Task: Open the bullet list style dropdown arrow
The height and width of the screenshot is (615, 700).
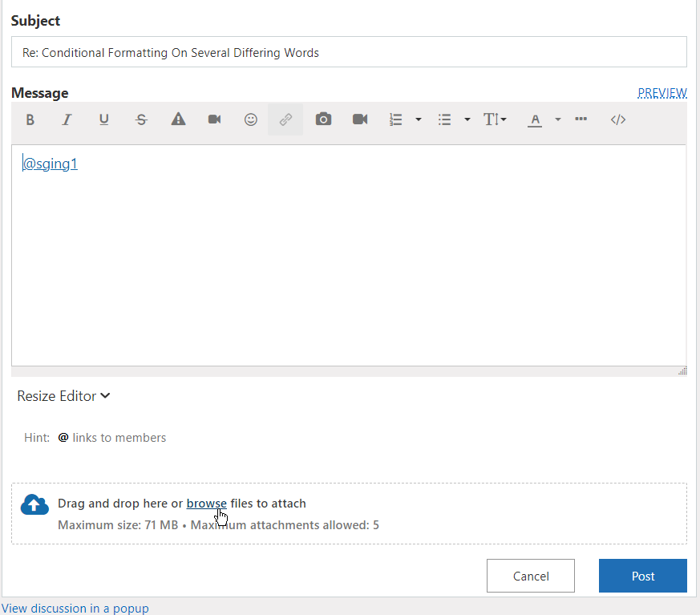Action: [x=467, y=119]
